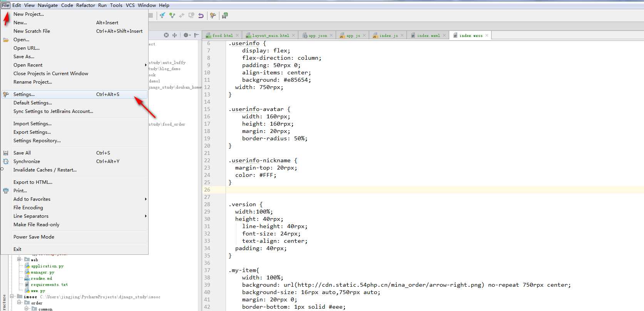Toggle Make File Read-only

point(74,225)
